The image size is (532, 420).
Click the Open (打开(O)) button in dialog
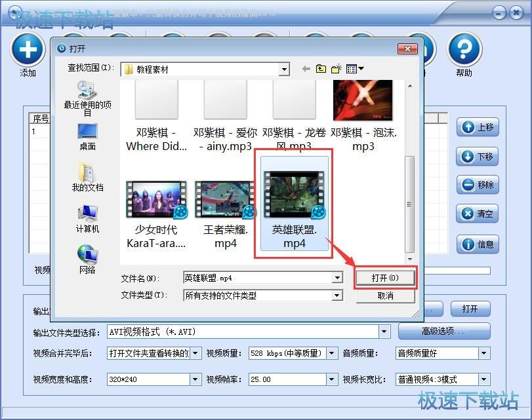[x=385, y=278]
